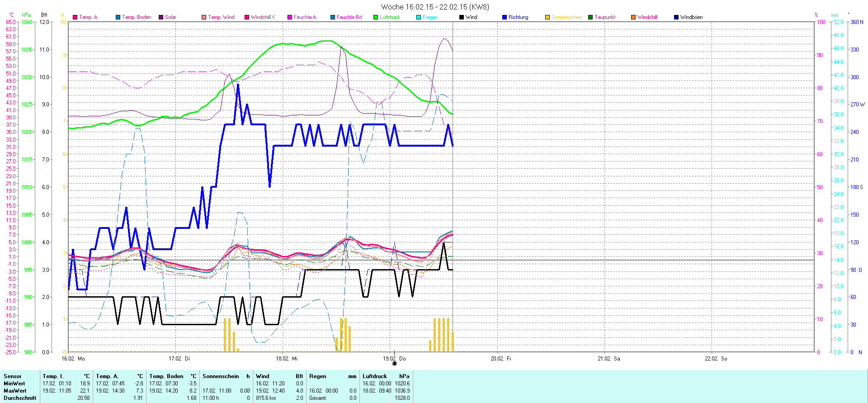The height and width of the screenshot is (403, 868).
Task: Click the 20.02. Fr date label
Action: pos(500,359)
